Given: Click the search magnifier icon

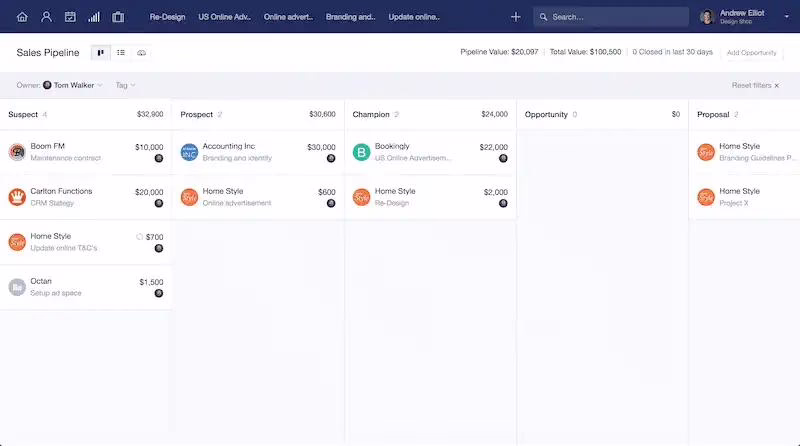Looking at the screenshot, I should 543,17.
